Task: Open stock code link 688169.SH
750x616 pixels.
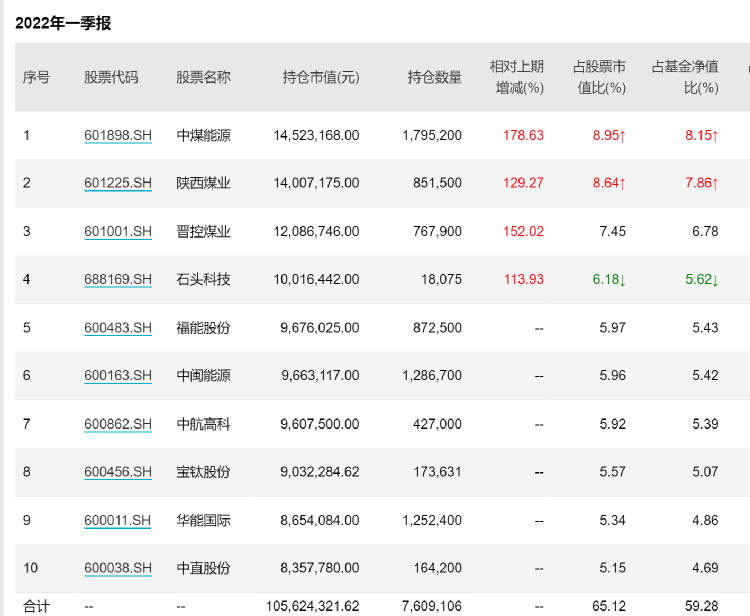Action: (118, 279)
